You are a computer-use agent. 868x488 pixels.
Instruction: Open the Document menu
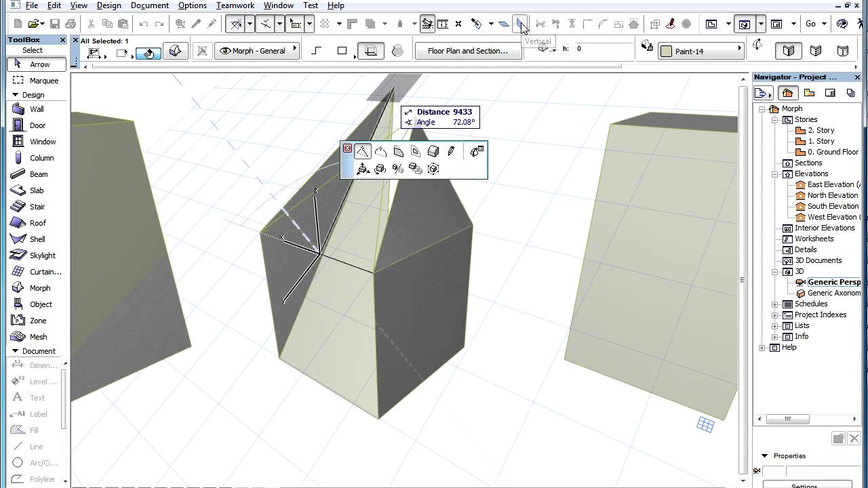149,5
